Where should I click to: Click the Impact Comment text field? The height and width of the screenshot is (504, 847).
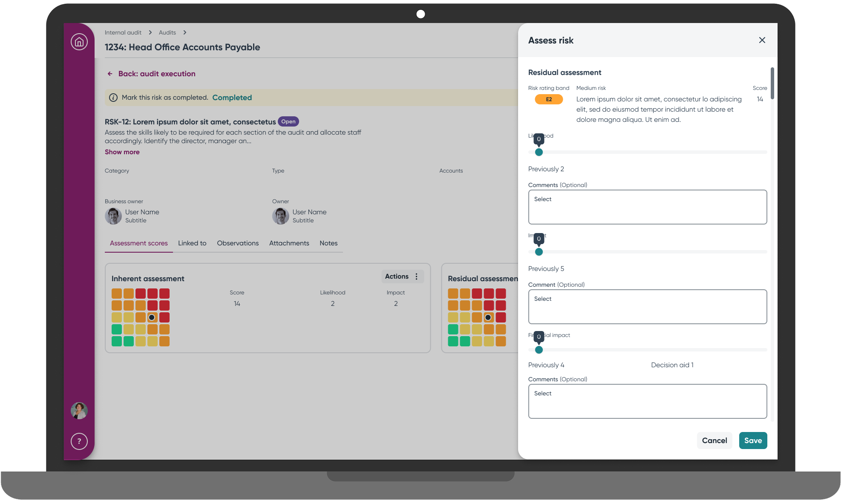click(648, 307)
